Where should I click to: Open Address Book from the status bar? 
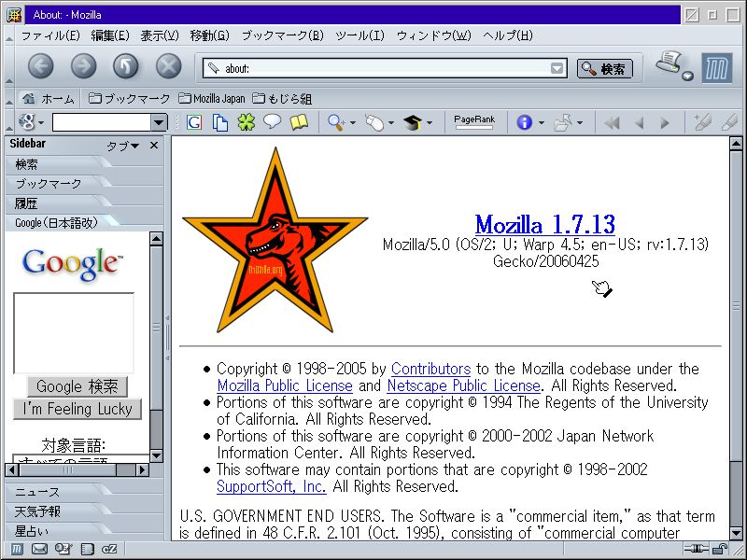tap(87, 549)
